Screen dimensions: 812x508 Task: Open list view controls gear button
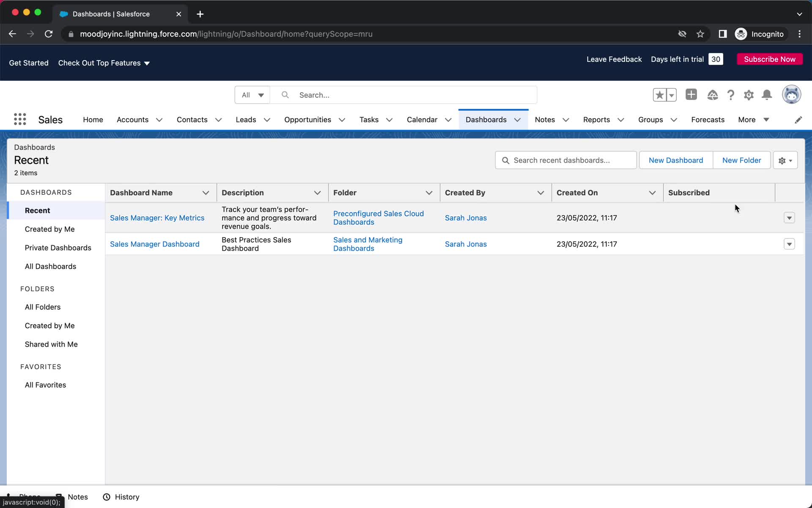[x=785, y=160]
